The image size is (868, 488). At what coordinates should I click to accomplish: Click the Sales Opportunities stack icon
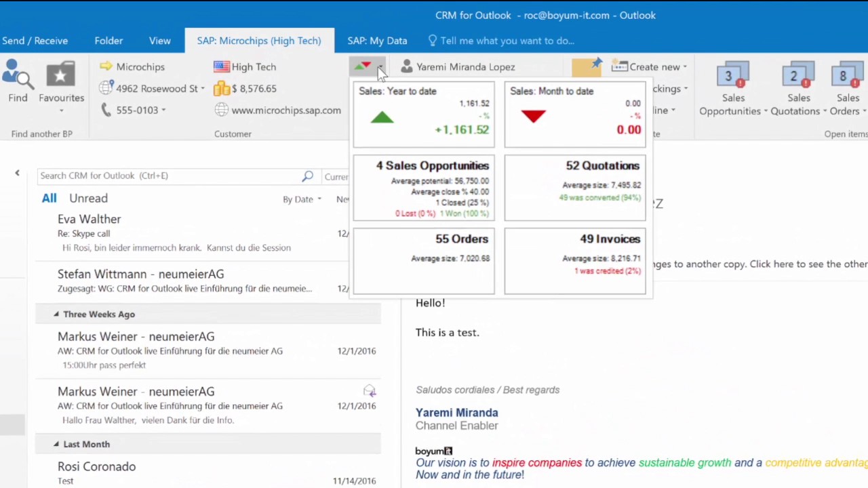click(732, 75)
